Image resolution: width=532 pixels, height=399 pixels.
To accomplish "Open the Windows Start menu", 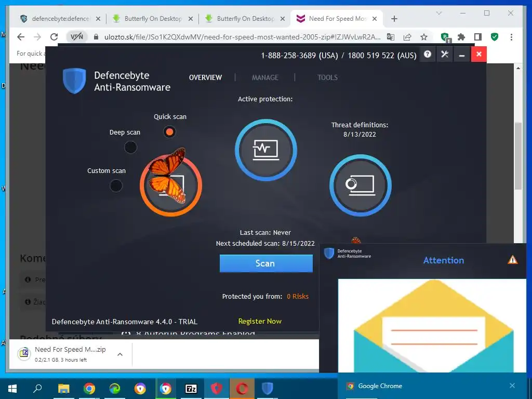I will [12, 389].
